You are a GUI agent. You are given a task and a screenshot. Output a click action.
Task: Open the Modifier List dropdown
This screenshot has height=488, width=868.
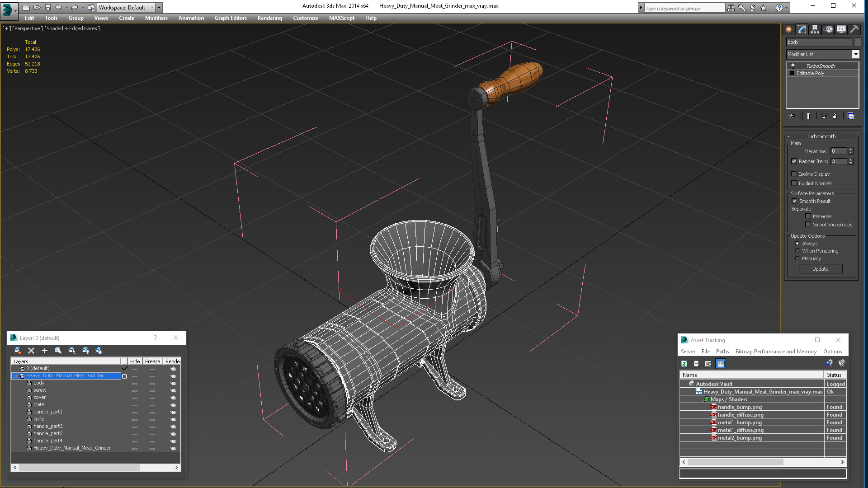tap(855, 54)
